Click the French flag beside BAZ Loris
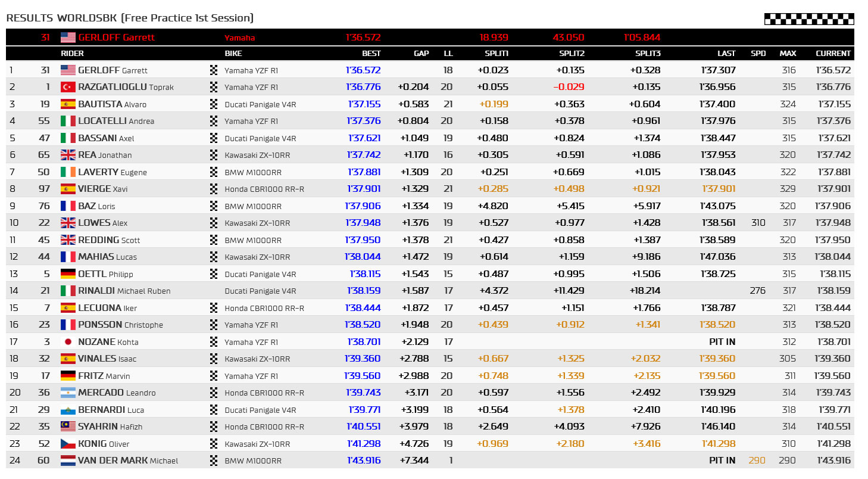Image resolution: width=868 pixels, height=479 pixels. [68, 206]
